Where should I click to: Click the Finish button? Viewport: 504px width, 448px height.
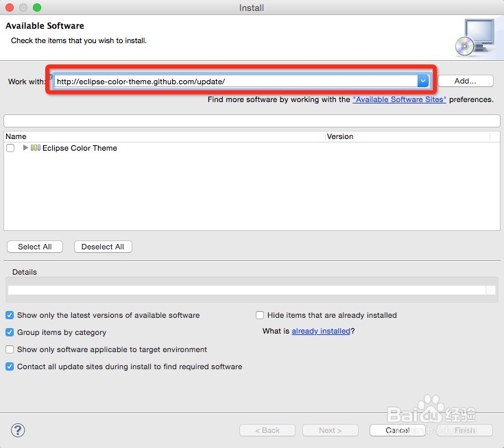pos(465,430)
